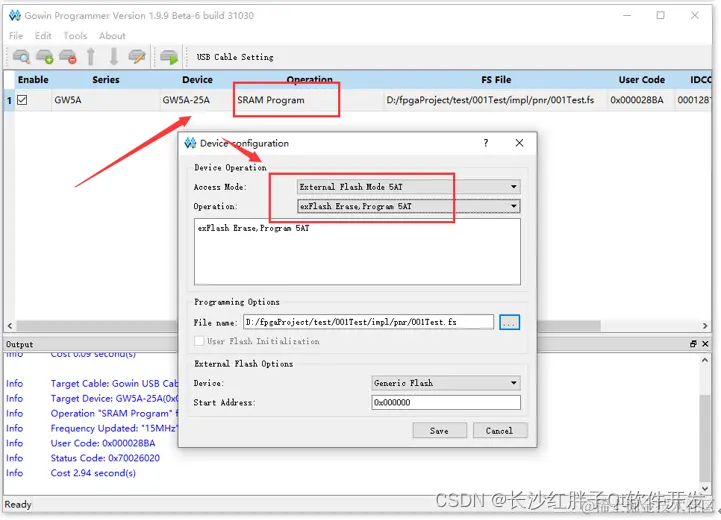Screen dimensions: 721x520
Task: Click the Device configuration dialog logo
Action: point(190,143)
